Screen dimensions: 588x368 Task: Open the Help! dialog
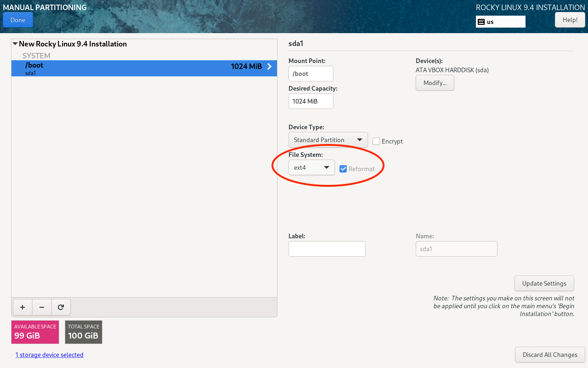pyautogui.click(x=570, y=20)
